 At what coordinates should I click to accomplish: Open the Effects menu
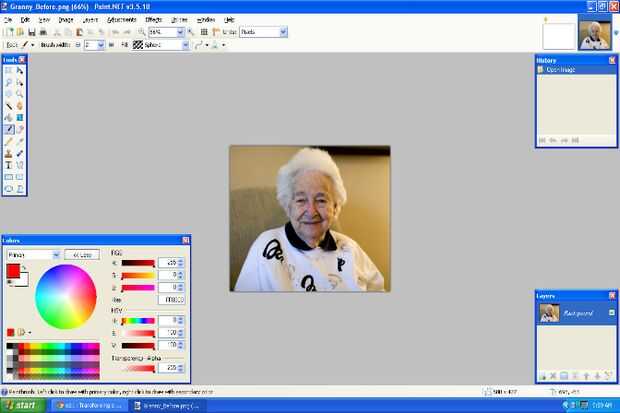pyautogui.click(x=153, y=19)
